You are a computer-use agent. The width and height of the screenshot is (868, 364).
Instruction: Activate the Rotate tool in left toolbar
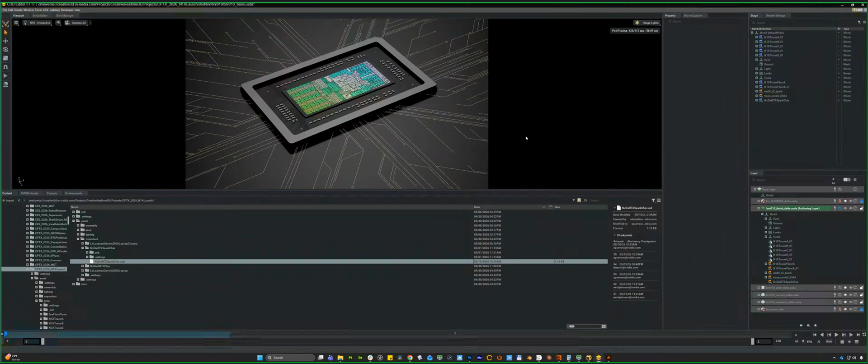point(5,50)
